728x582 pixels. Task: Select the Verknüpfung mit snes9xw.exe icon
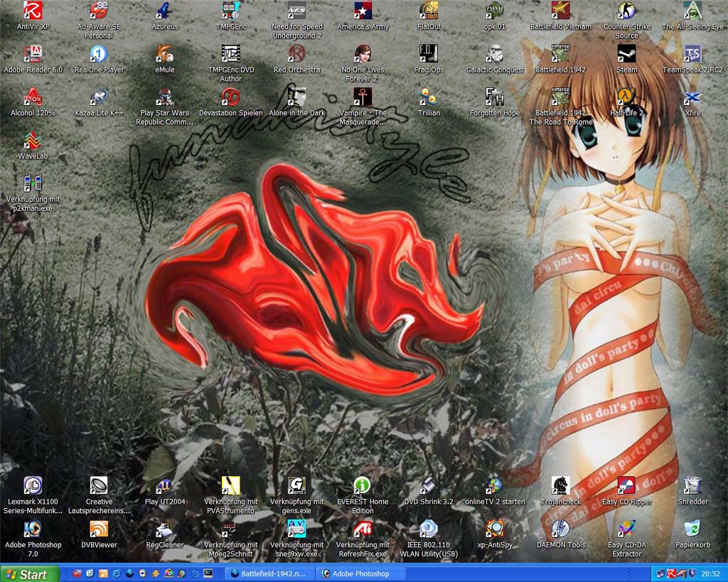(296, 529)
